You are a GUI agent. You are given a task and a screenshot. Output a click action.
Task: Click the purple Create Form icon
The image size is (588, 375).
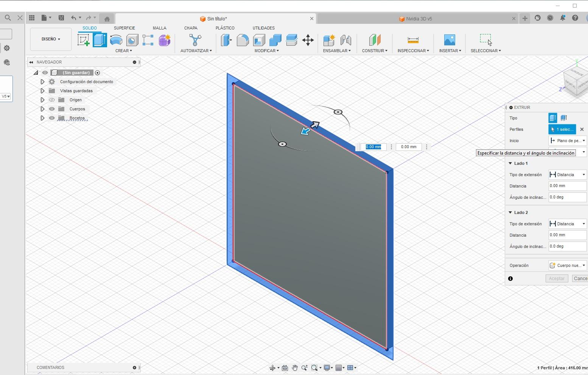[x=165, y=40]
